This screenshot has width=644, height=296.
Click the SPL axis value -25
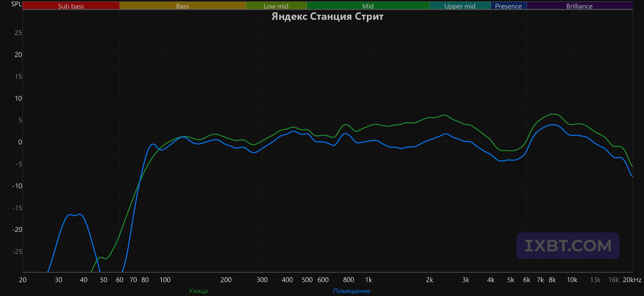click(17, 251)
